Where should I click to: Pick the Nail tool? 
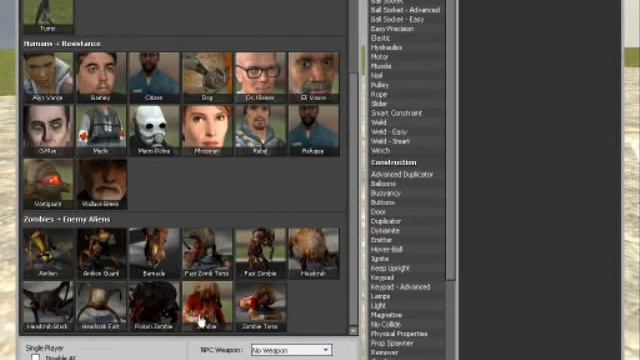pyautogui.click(x=376, y=76)
